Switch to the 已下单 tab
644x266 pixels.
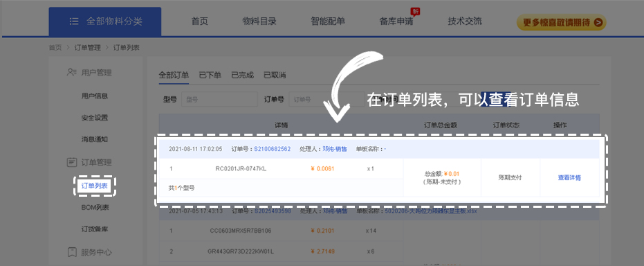tap(210, 76)
